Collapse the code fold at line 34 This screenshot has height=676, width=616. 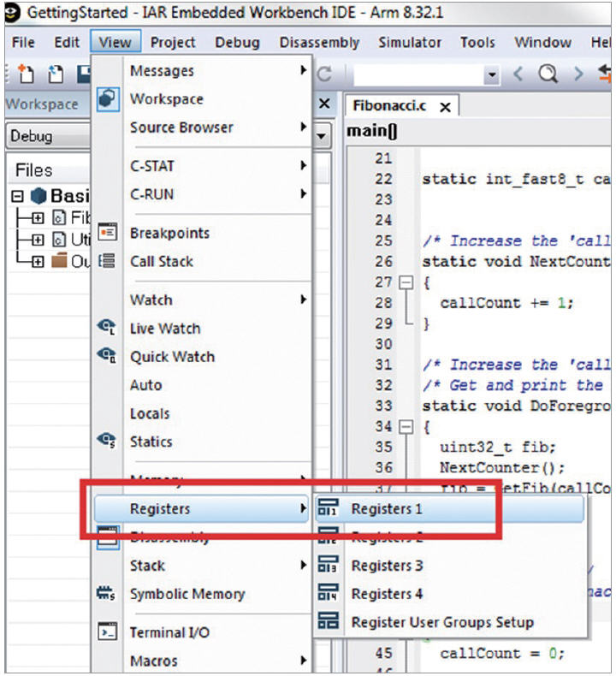tap(406, 426)
